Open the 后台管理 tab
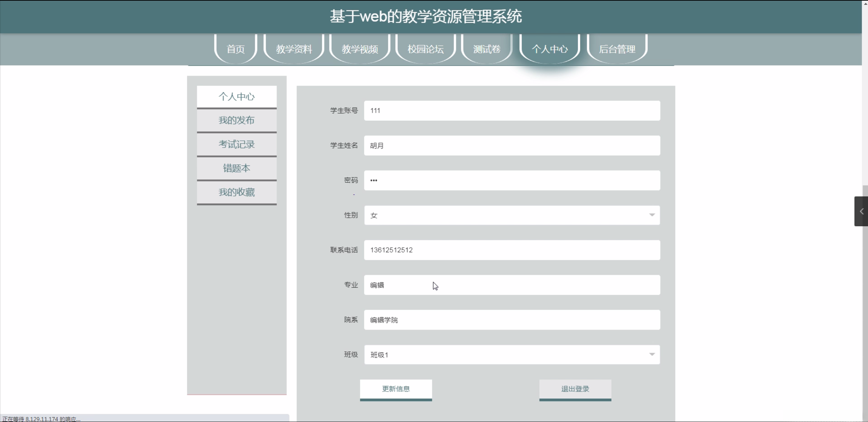The width and height of the screenshot is (868, 422). (617, 49)
